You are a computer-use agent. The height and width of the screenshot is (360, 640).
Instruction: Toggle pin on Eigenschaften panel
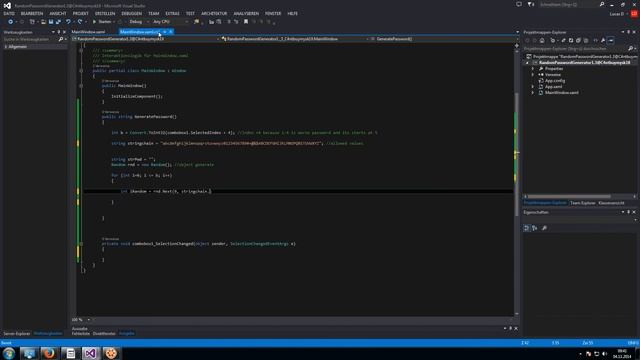pyautogui.click(x=628, y=212)
